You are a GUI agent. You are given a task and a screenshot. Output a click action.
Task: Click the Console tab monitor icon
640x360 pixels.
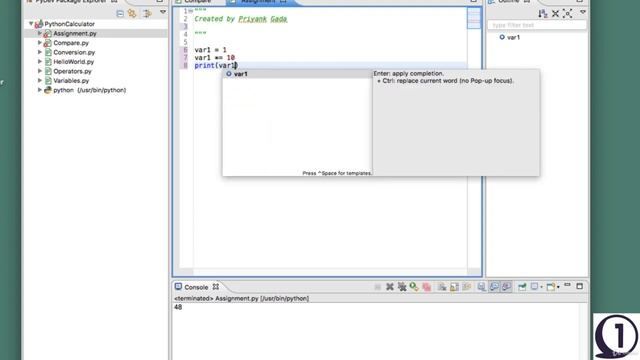click(x=178, y=287)
